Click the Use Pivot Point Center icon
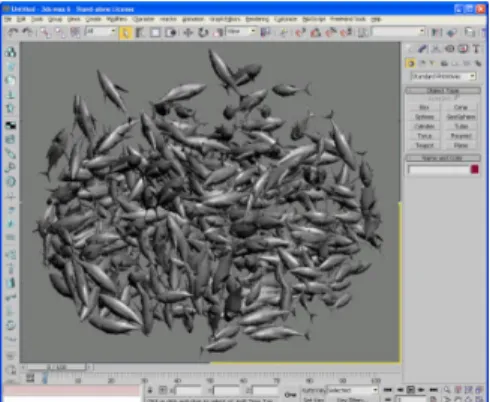Screen dimensions: 490x402 266,33
